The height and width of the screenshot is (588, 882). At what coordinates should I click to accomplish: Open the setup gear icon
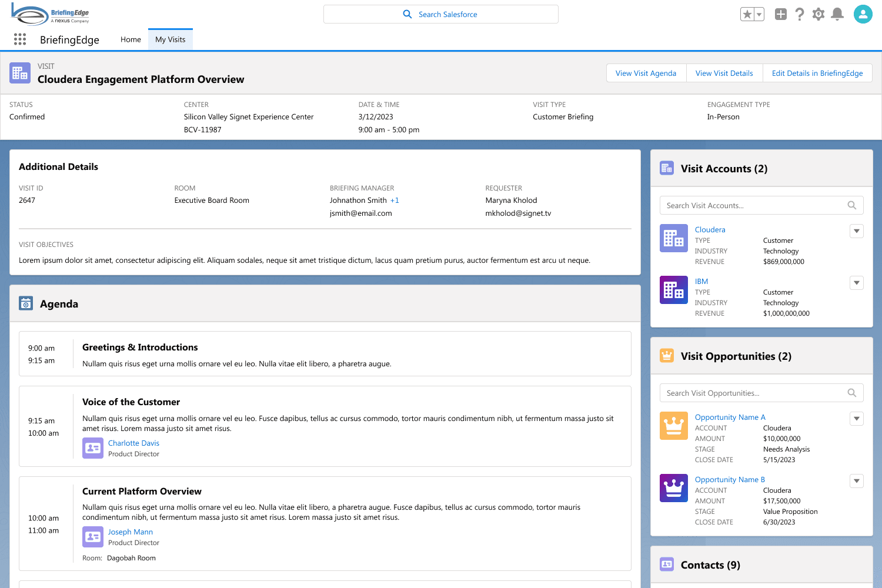(818, 14)
